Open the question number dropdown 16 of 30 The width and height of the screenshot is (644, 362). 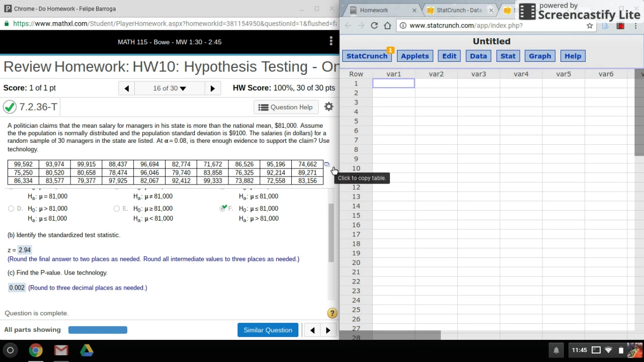pyautogui.click(x=170, y=88)
